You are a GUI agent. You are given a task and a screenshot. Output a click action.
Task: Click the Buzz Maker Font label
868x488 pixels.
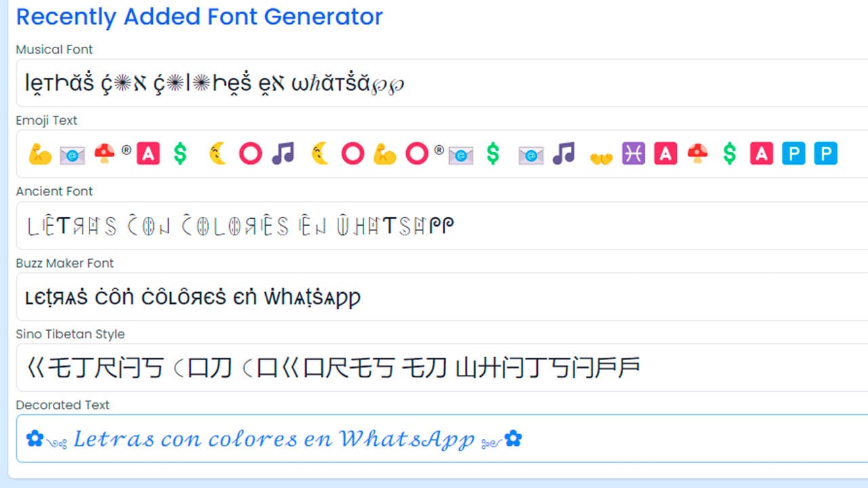pyautogui.click(x=65, y=263)
